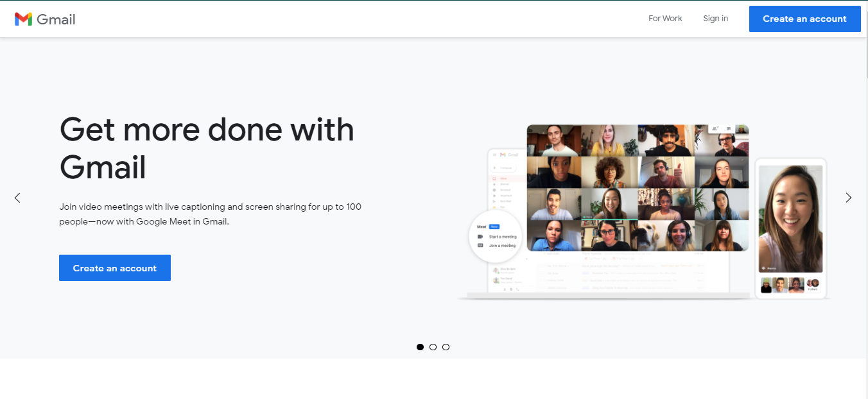Go to the next slide with the right arrow
The width and height of the screenshot is (868, 399).
click(848, 198)
